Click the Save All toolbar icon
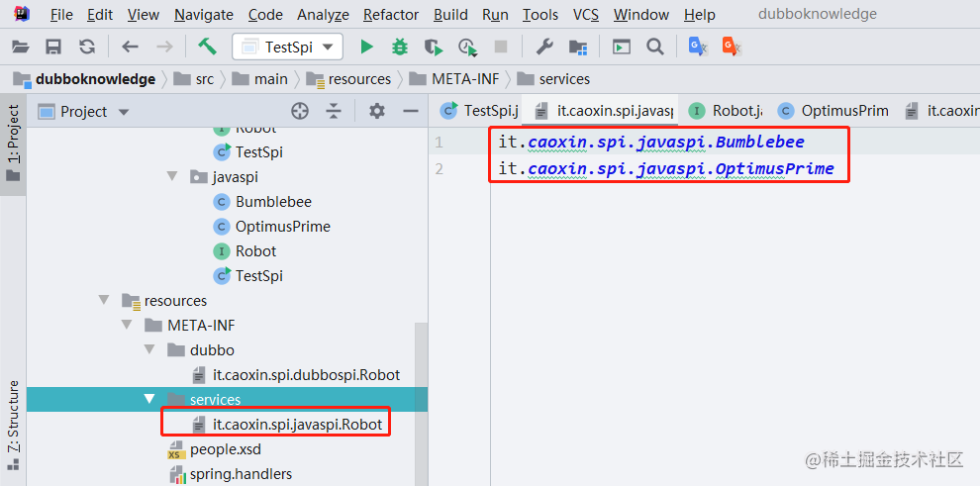Screen dimensions: 980x486 point(53,47)
